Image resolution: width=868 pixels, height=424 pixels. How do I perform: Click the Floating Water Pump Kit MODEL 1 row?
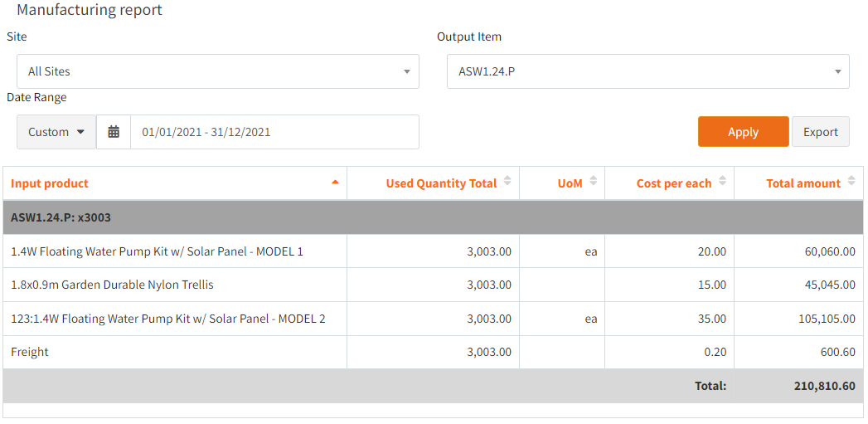point(157,251)
